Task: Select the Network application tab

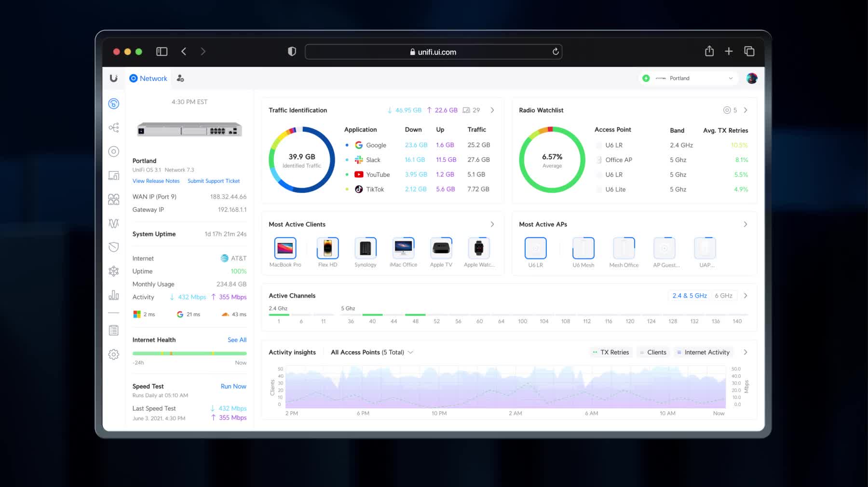Action: [149, 79]
